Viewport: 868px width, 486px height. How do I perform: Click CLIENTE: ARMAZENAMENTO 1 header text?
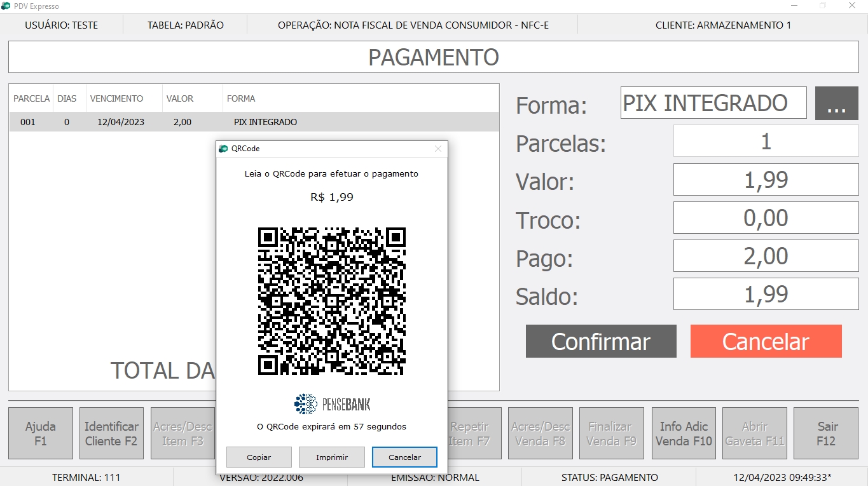(724, 25)
